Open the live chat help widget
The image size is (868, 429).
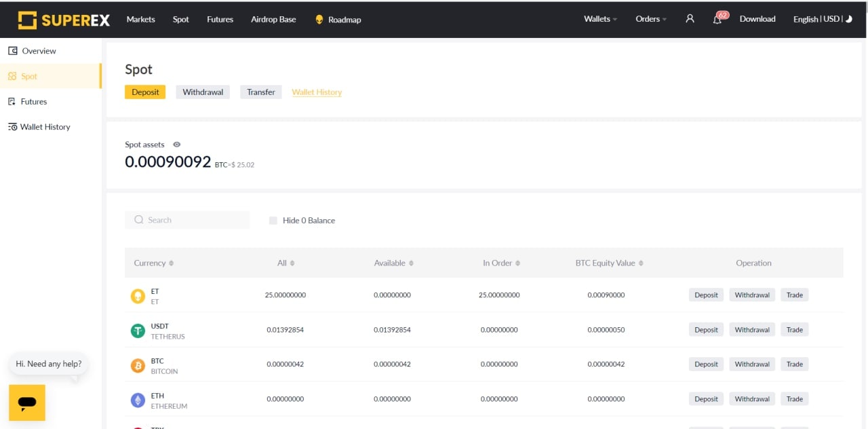27,403
